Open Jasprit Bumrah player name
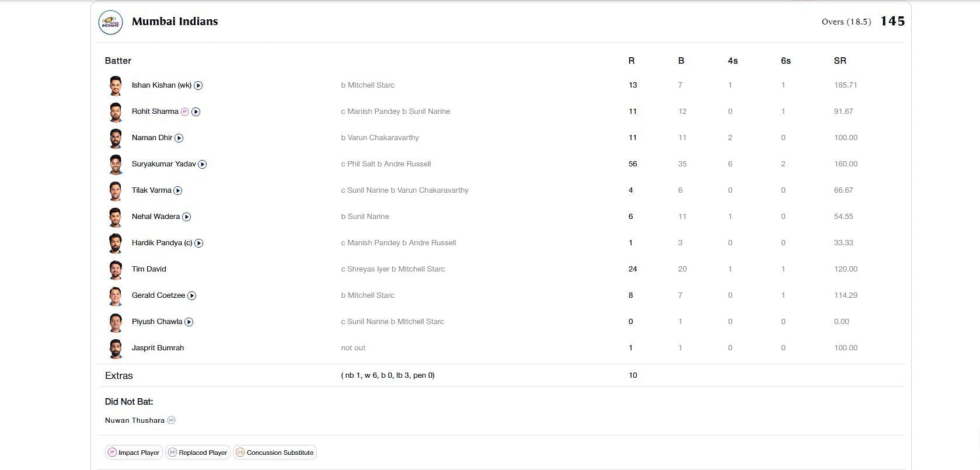 click(x=158, y=348)
